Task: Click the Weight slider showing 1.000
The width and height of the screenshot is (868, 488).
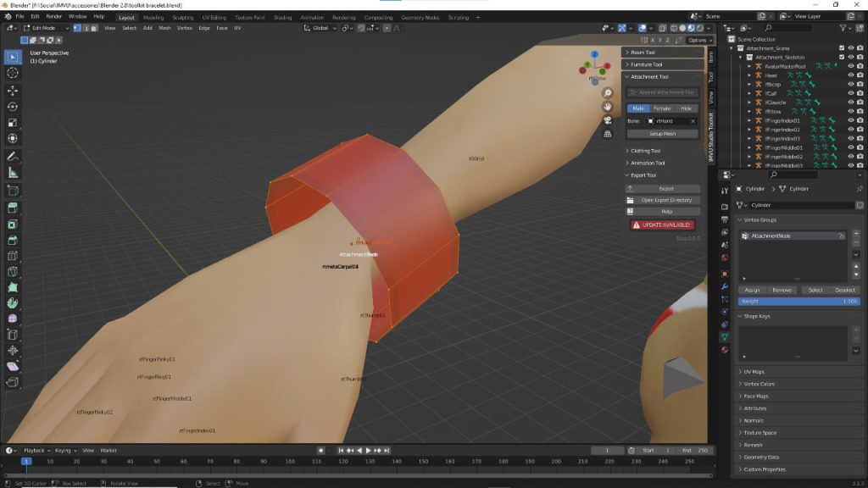Action: 801,300
